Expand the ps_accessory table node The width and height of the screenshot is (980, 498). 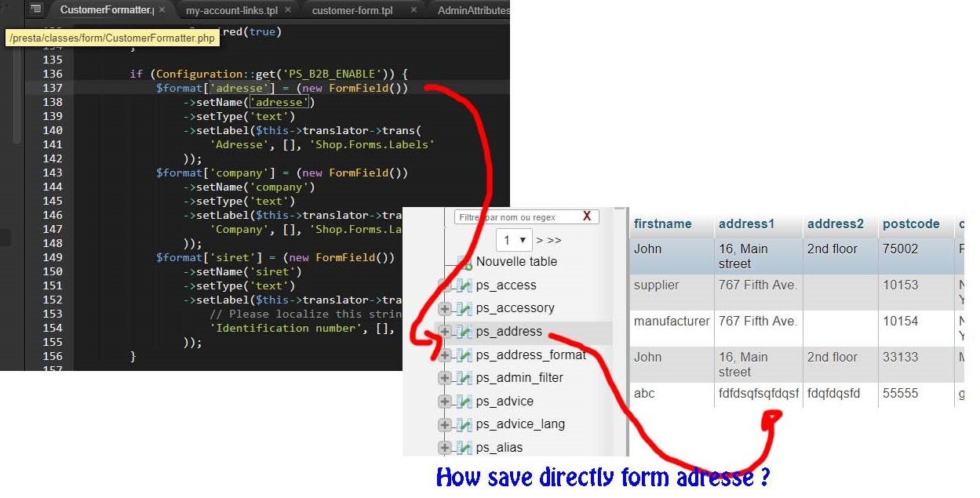point(445,308)
